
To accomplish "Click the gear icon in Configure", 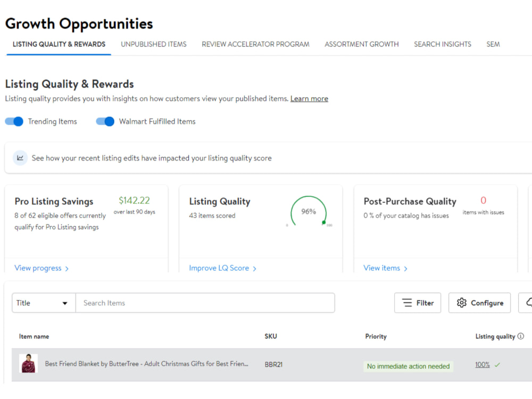I will point(461,303).
